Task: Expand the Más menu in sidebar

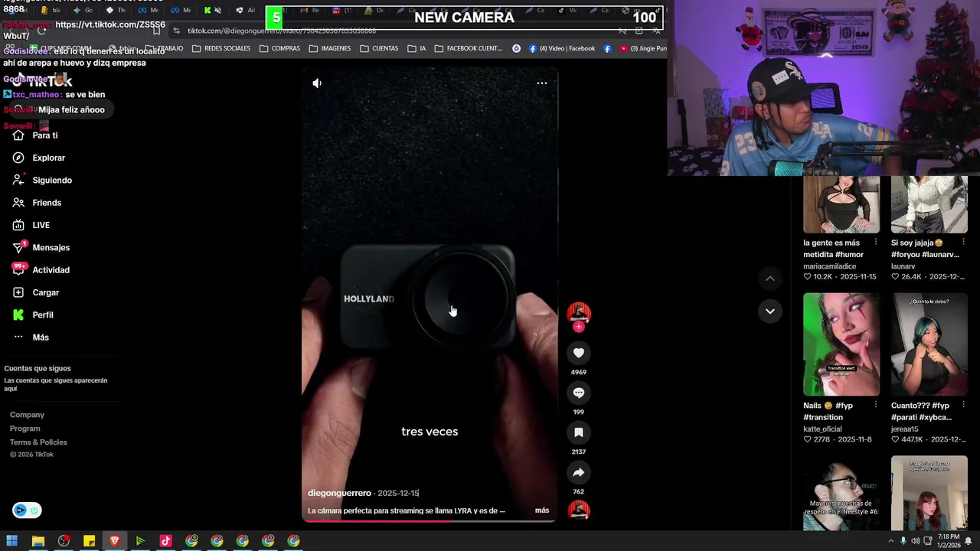Action: pos(31,337)
